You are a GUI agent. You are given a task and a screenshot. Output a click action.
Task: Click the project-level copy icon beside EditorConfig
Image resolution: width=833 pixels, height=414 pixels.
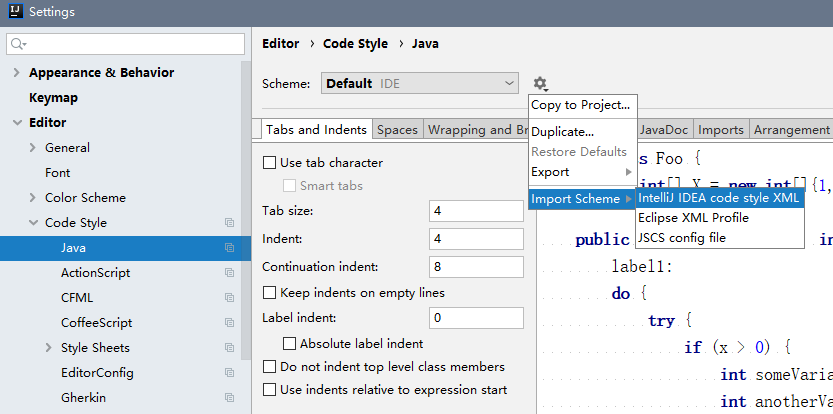pos(229,373)
